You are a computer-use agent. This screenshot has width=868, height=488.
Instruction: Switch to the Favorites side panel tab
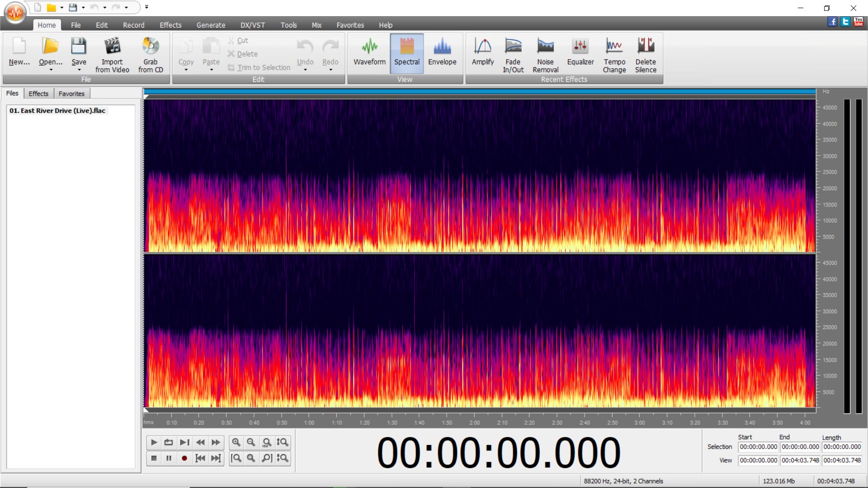[x=71, y=94]
